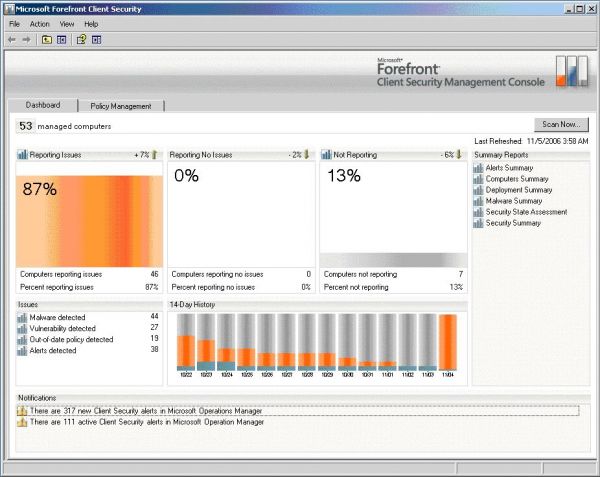
Task: Click the 0% Reporting No Issues panel
Action: pyautogui.click(x=241, y=214)
